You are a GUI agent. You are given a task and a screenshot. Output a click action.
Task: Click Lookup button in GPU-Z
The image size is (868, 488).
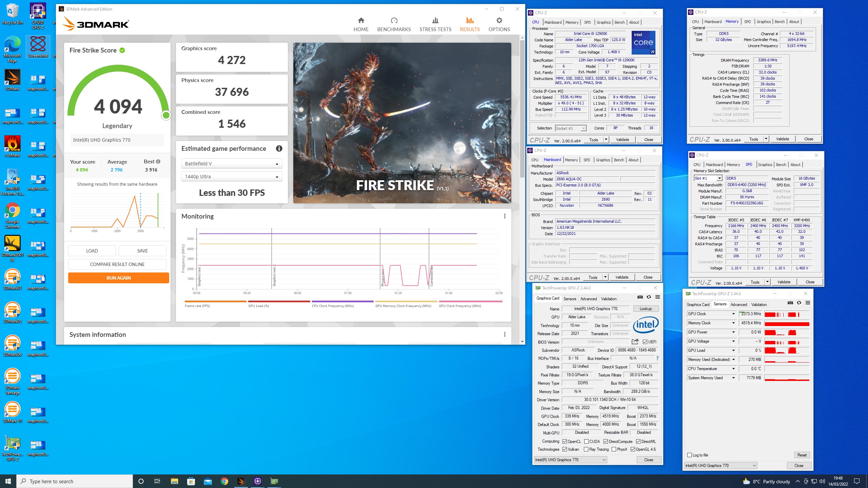[x=646, y=309]
